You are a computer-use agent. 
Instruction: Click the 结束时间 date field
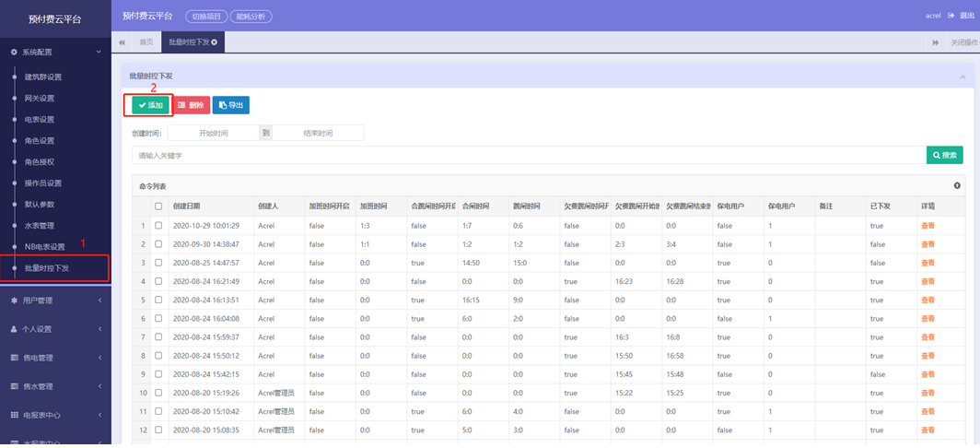(318, 134)
